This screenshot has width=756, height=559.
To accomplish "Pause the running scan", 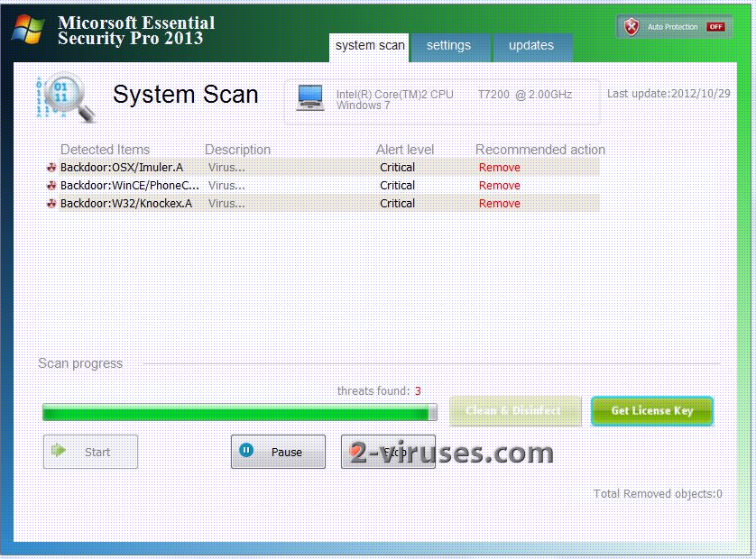I will [278, 452].
